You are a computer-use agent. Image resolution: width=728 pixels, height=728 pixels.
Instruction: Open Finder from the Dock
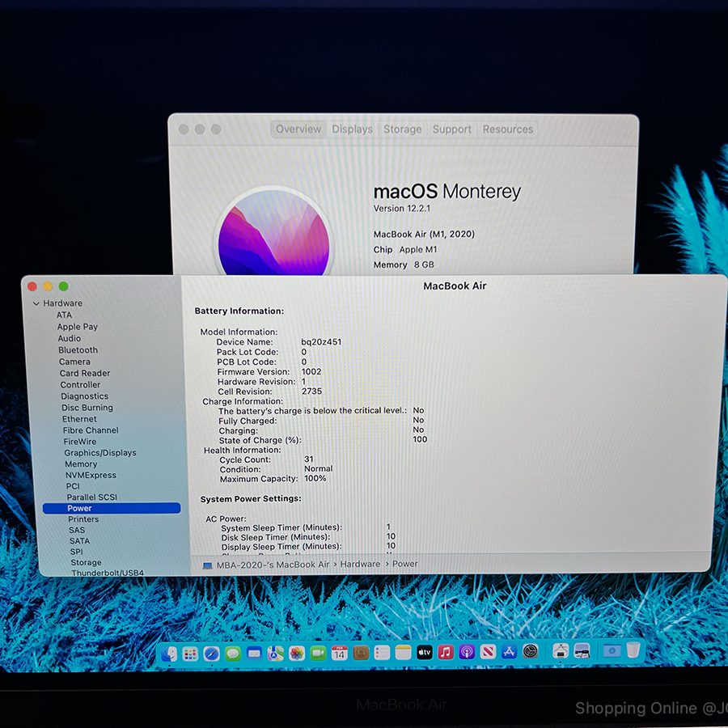(x=168, y=654)
